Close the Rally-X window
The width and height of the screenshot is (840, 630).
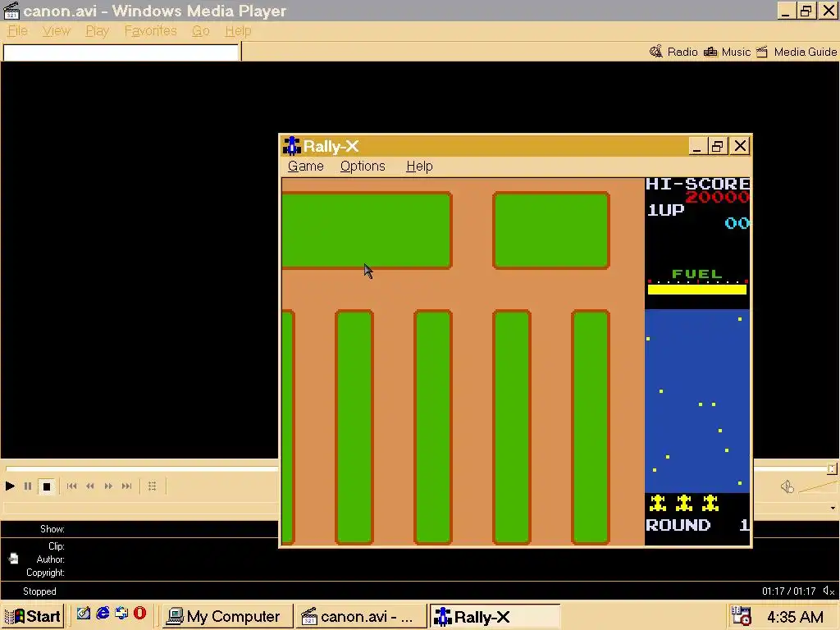tap(741, 146)
